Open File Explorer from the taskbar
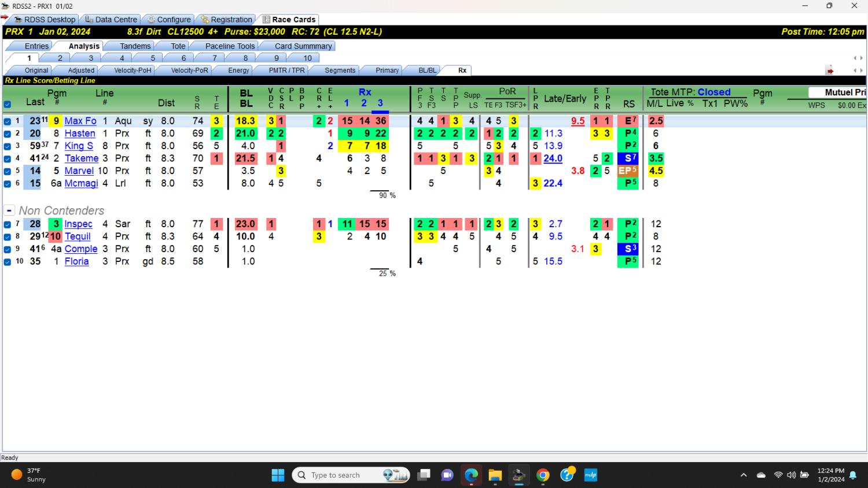 495,475
